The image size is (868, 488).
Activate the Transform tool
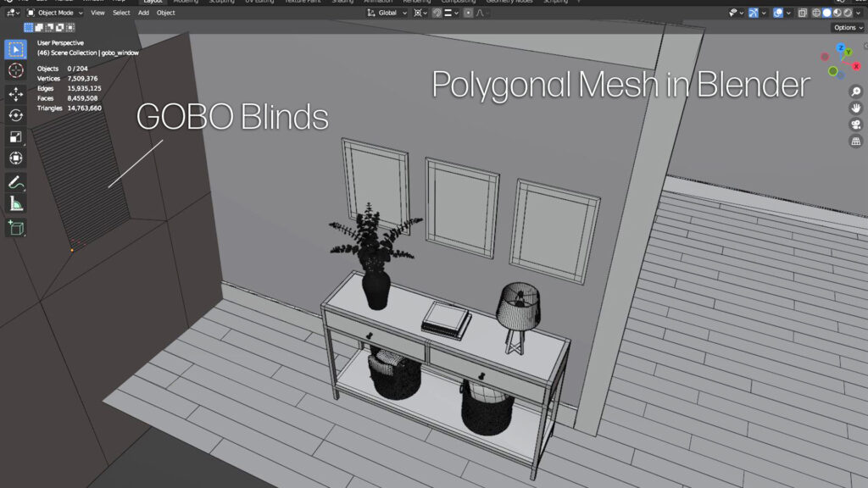16,158
